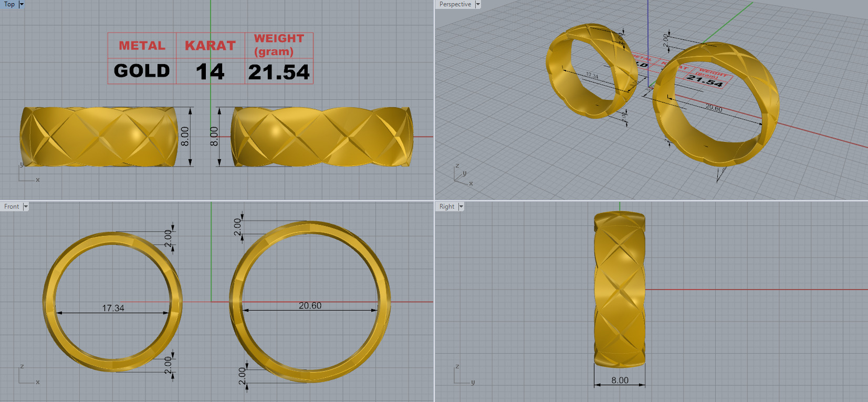The height and width of the screenshot is (402, 868).
Task: Select the 2.00 thickness dimension atop the 20.60 ring
Action: (x=237, y=227)
